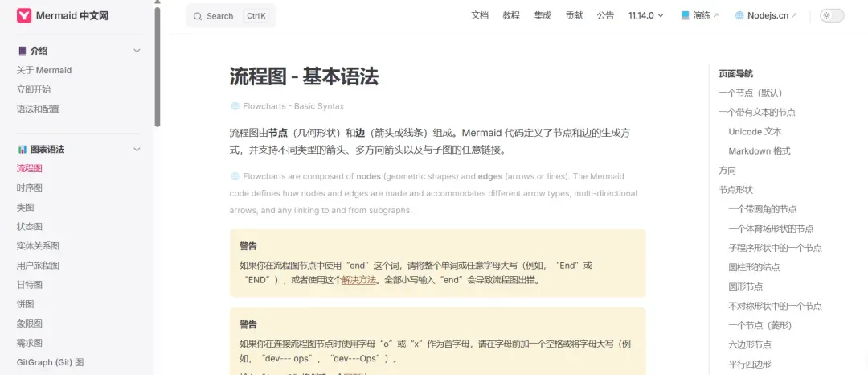Jump to 圆形节点 in page nav

(x=746, y=287)
